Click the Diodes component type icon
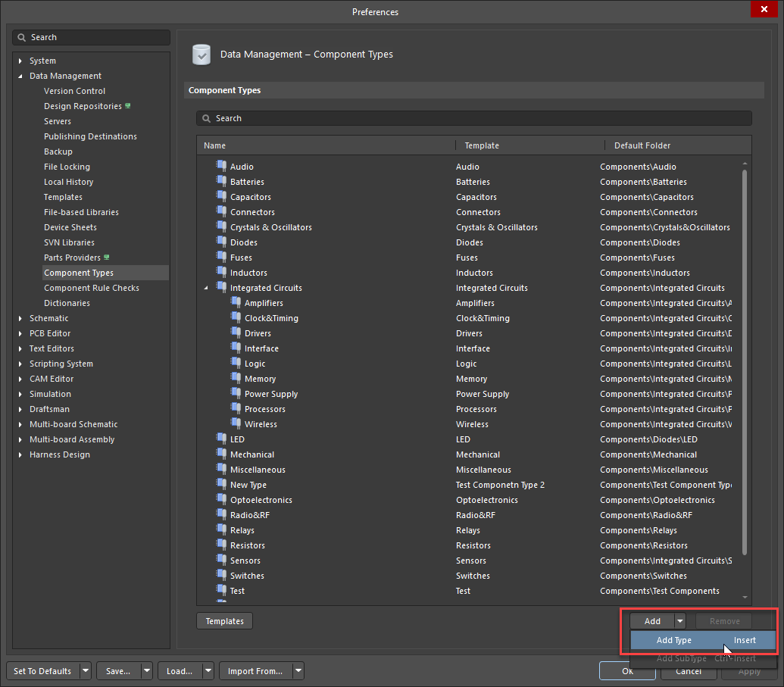 (221, 242)
